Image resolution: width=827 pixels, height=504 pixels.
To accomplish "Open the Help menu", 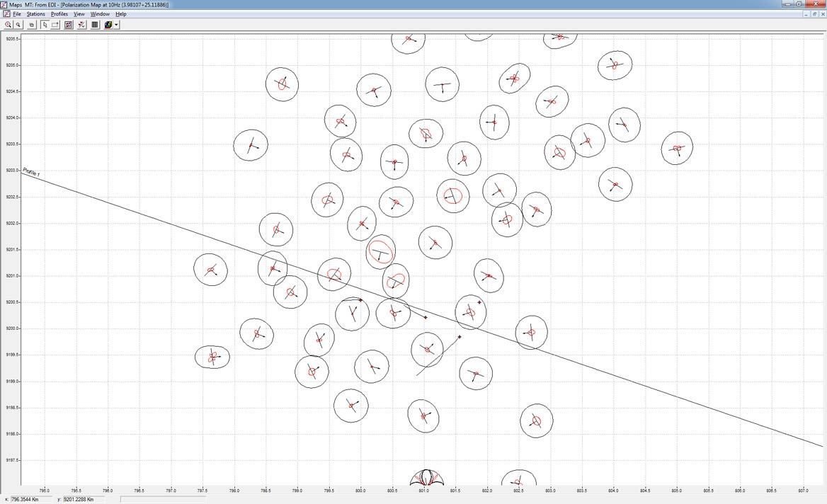I will (x=118, y=13).
